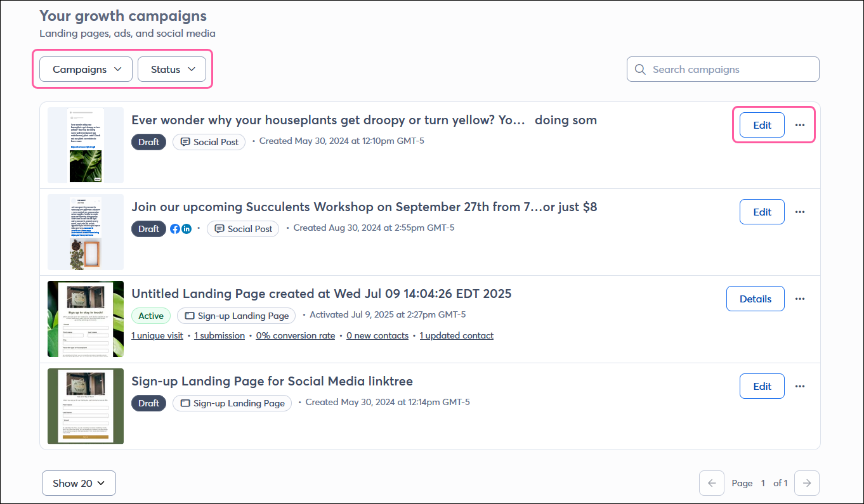Open the Status filter dropdown

[x=171, y=69]
